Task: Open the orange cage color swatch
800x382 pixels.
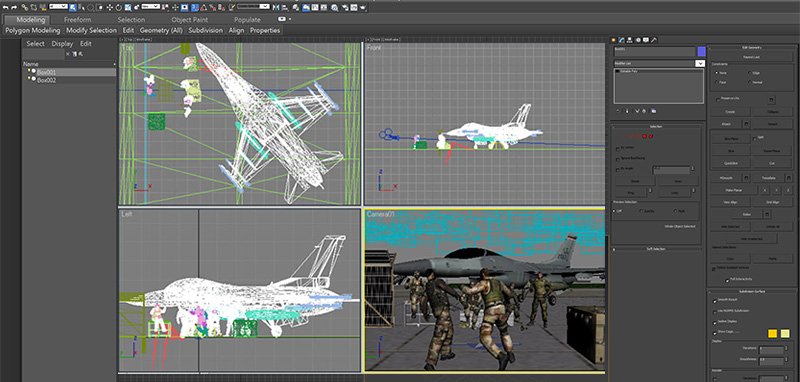Action: pyautogui.click(x=772, y=334)
